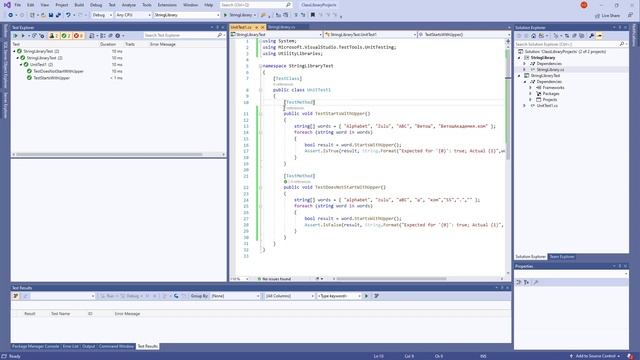640x360 pixels.
Task: Switch to the Error List tab
Action: click(70, 347)
